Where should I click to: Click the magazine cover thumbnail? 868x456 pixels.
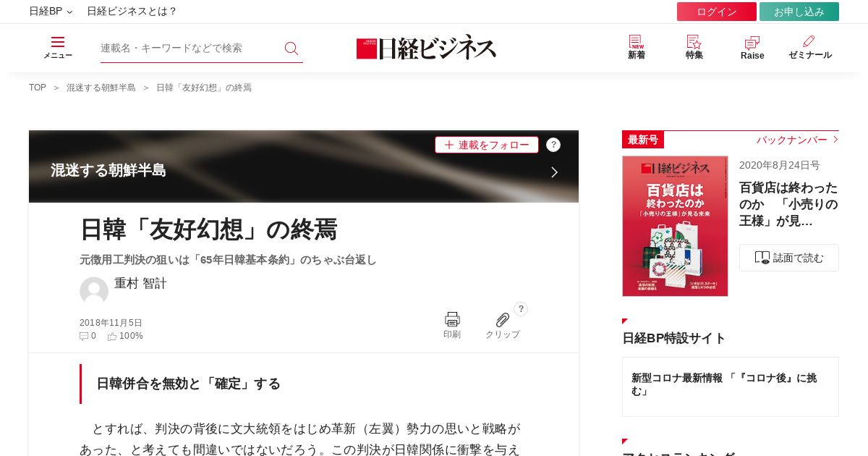coord(675,226)
